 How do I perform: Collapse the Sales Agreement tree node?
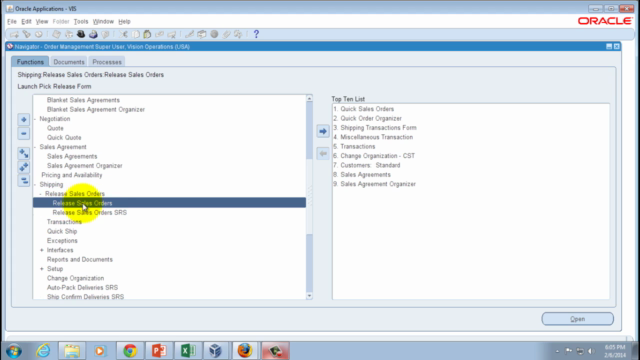click(x=36, y=147)
